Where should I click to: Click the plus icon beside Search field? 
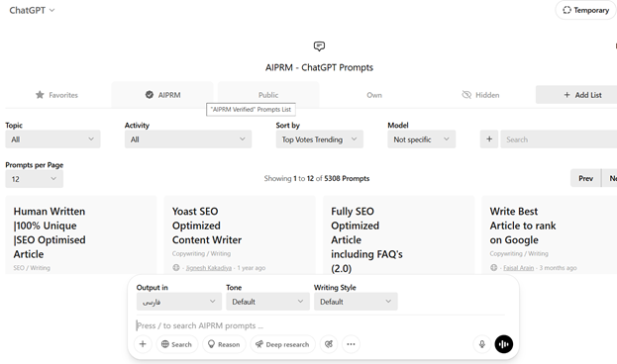(489, 139)
